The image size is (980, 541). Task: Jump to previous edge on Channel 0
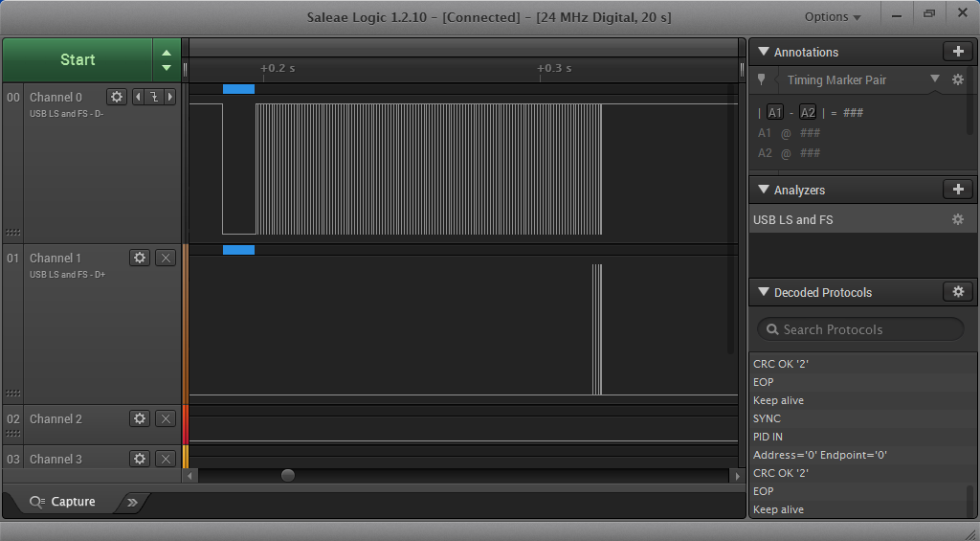pos(138,97)
